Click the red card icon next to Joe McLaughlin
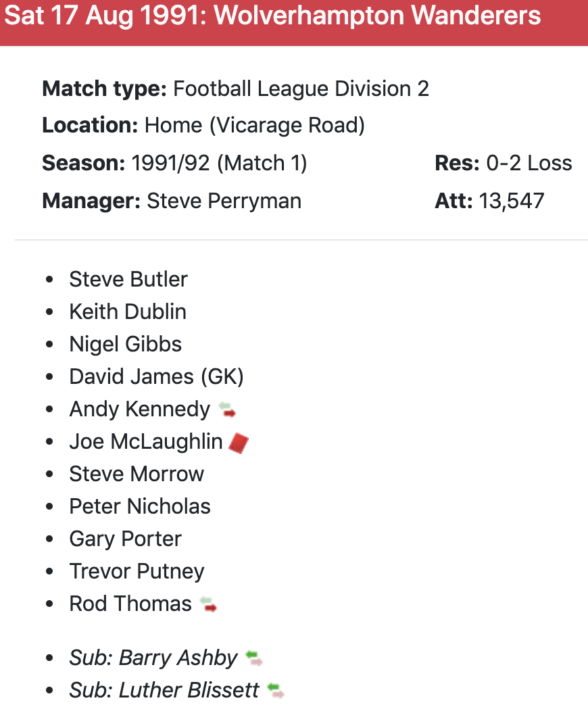588x711 pixels. [239, 443]
